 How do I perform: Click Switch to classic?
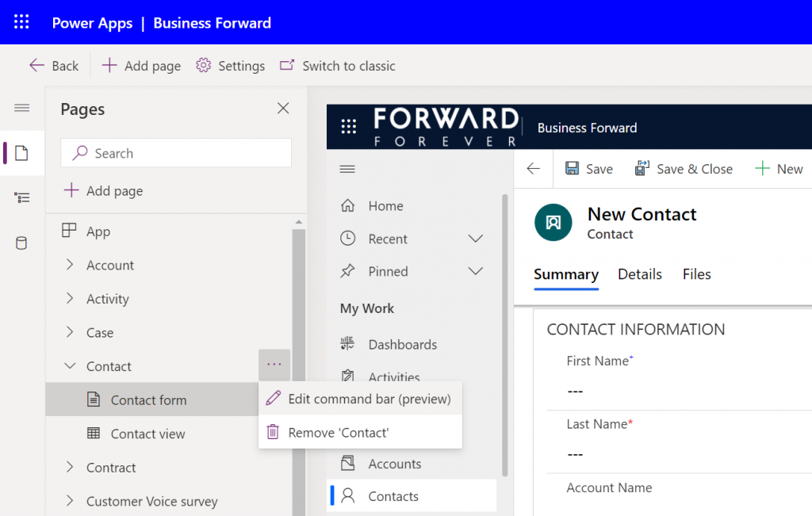tap(337, 66)
